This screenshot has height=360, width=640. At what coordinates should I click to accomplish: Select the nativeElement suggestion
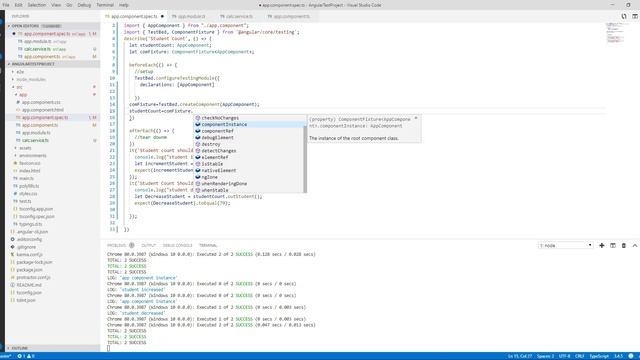click(249, 170)
